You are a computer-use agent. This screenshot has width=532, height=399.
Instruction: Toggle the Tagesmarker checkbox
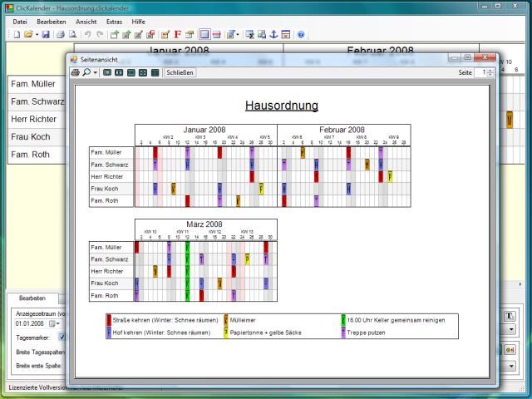click(62, 337)
